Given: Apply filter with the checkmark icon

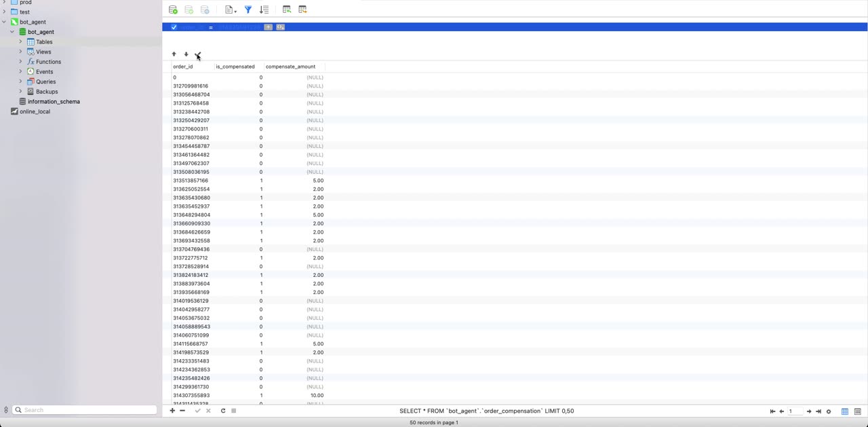Looking at the screenshot, I should (x=198, y=54).
